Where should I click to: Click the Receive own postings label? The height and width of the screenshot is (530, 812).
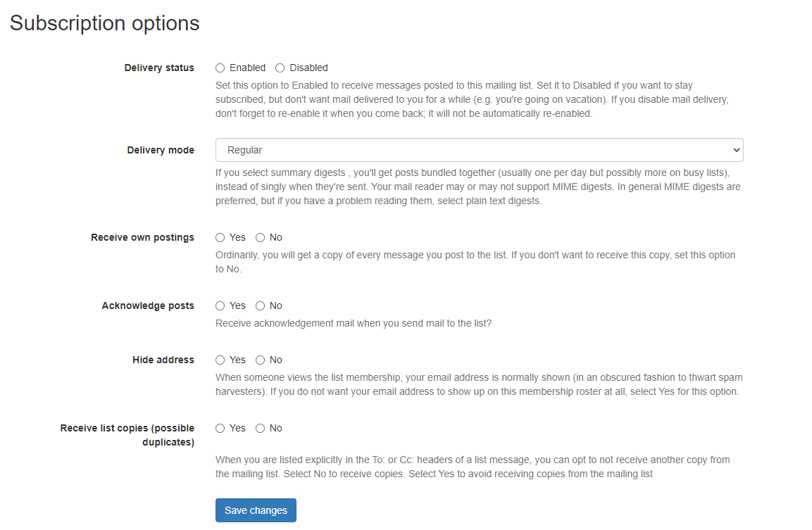[x=142, y=238]
